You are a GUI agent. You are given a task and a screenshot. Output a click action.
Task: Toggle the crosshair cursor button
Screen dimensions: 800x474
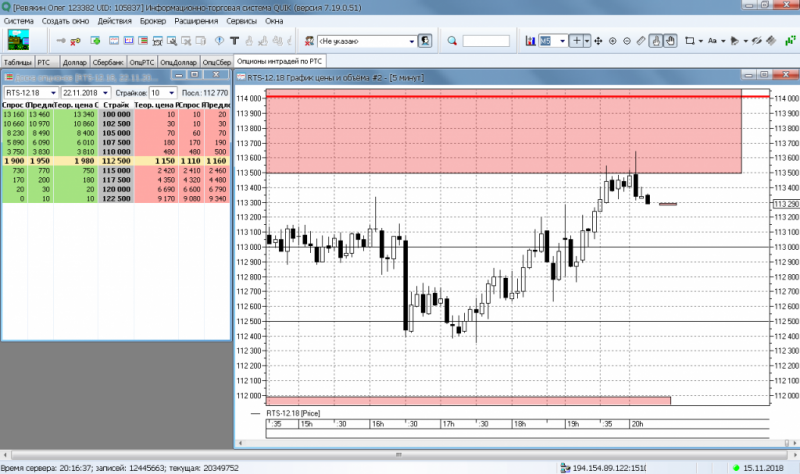pos(577,41)
